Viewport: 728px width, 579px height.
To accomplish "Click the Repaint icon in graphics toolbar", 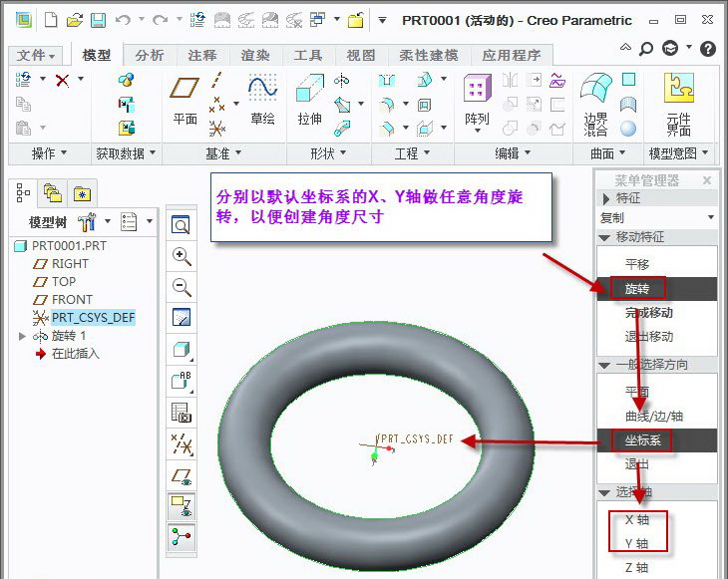I will (182, 317).
